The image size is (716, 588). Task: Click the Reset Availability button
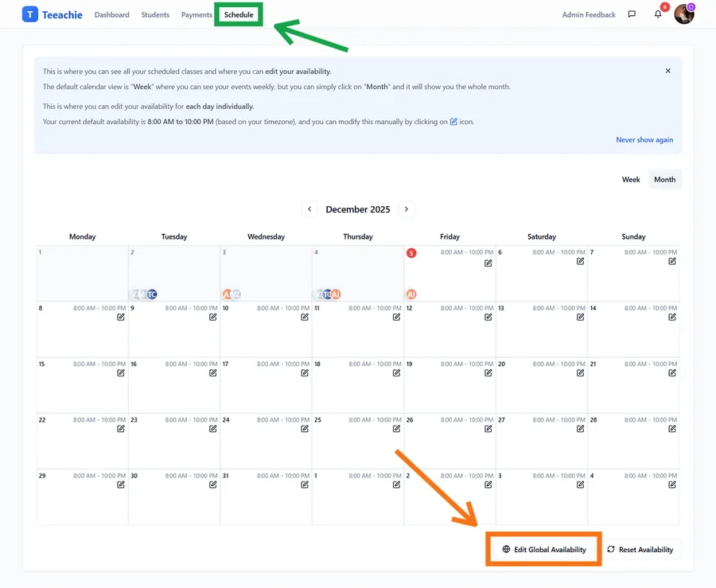tap(640, 549)
